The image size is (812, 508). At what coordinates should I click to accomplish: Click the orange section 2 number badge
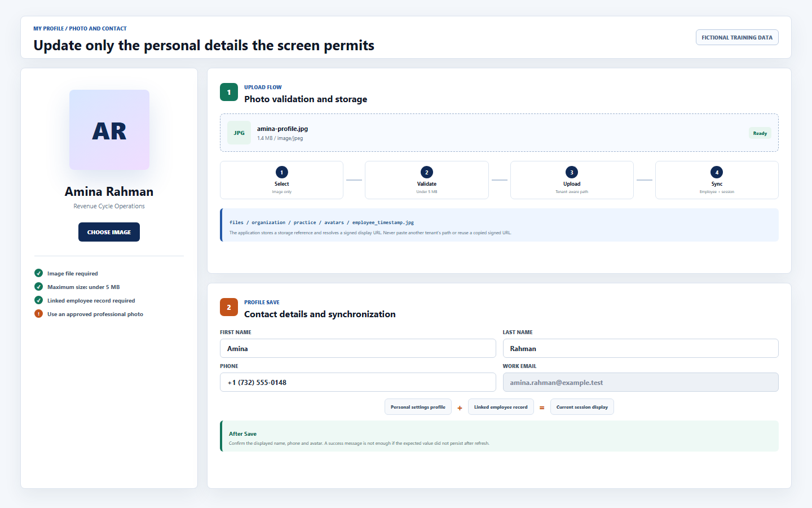tap(229, 307)
